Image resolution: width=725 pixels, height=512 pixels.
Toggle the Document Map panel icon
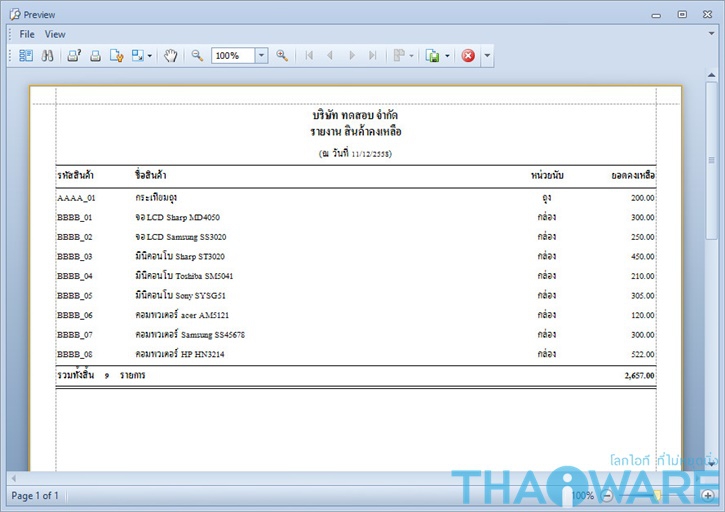(26, 56)
